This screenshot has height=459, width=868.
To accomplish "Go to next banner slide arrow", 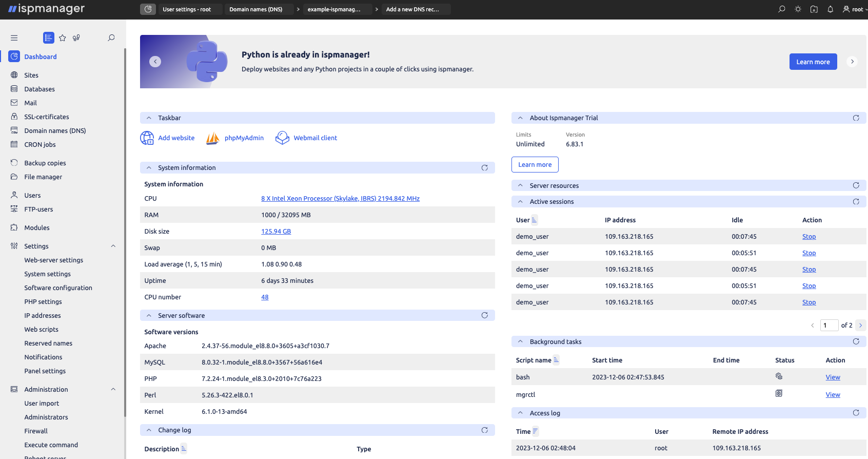I will (852, 62).
